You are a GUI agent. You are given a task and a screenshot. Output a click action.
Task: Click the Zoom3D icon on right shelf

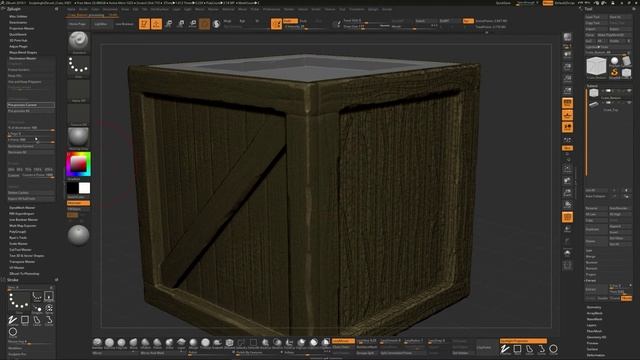click(x=567, y=193)
